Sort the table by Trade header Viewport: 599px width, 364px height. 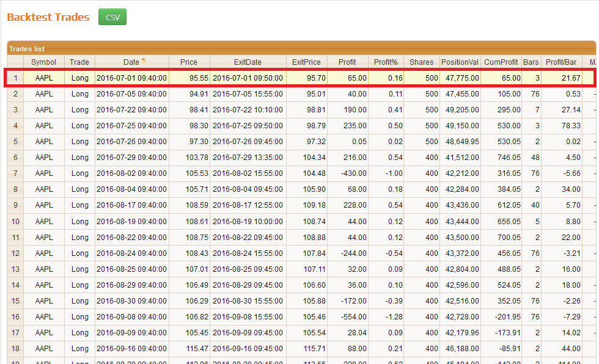pos(79,62)
